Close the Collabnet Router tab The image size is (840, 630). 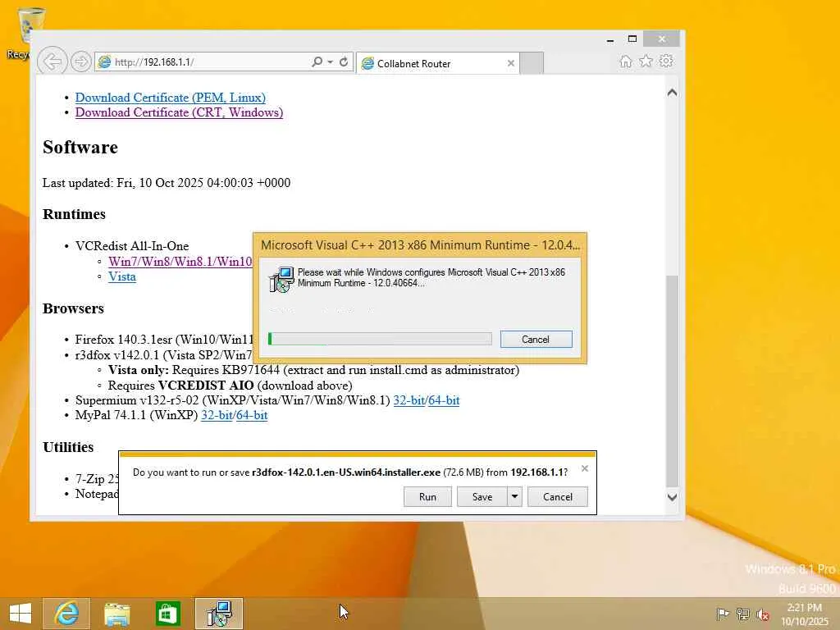click(x=510, y=63)
